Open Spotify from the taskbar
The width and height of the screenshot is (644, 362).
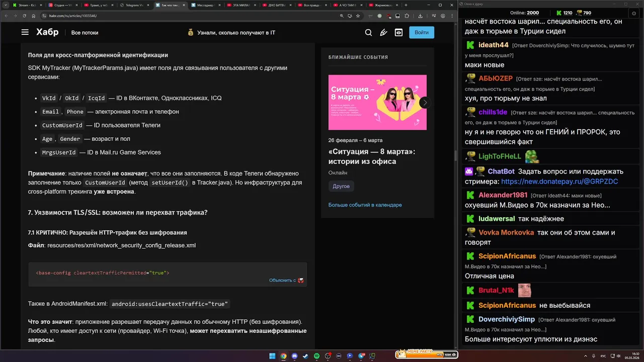[316, 356]
